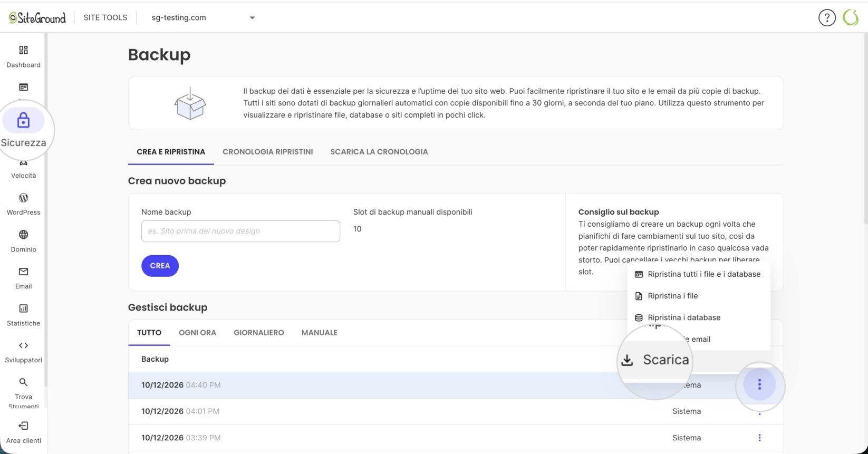868x454 pixels.
Task: Click the Backup column header
Action: click(x=155, y=359)
